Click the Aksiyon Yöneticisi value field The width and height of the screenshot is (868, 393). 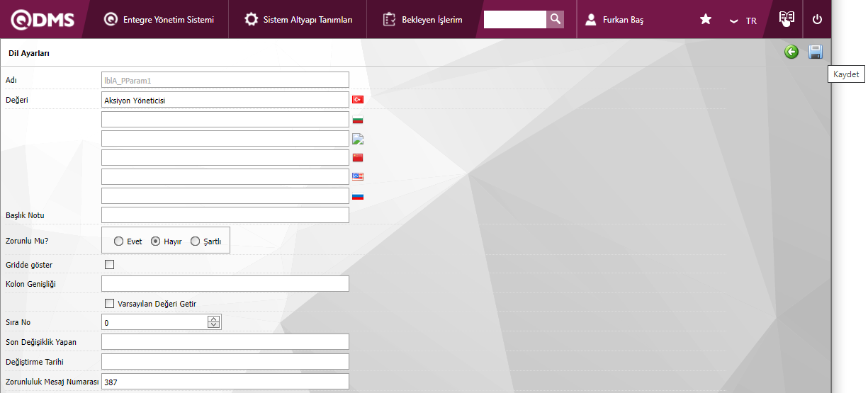[x=225, y=100]
